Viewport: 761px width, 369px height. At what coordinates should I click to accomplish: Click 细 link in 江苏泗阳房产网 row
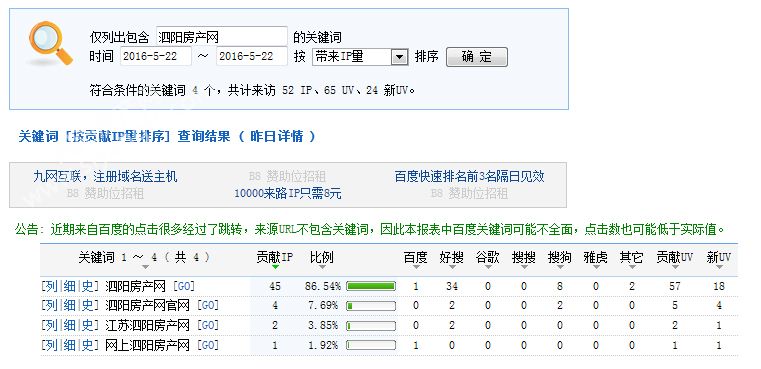tap(69, 325)
